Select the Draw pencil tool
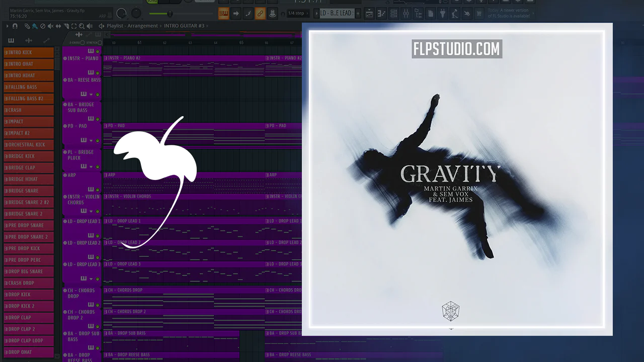Screen dimensions: 644x362 [x=27, y=26]
